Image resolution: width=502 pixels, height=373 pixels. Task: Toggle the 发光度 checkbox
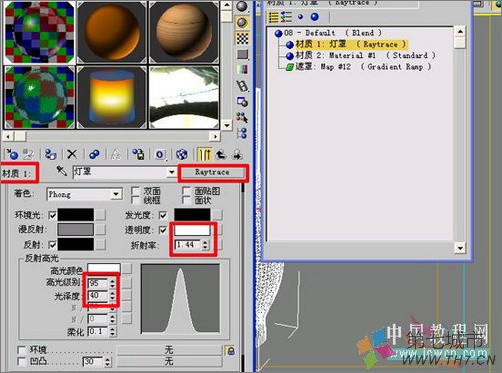(163, 215)
